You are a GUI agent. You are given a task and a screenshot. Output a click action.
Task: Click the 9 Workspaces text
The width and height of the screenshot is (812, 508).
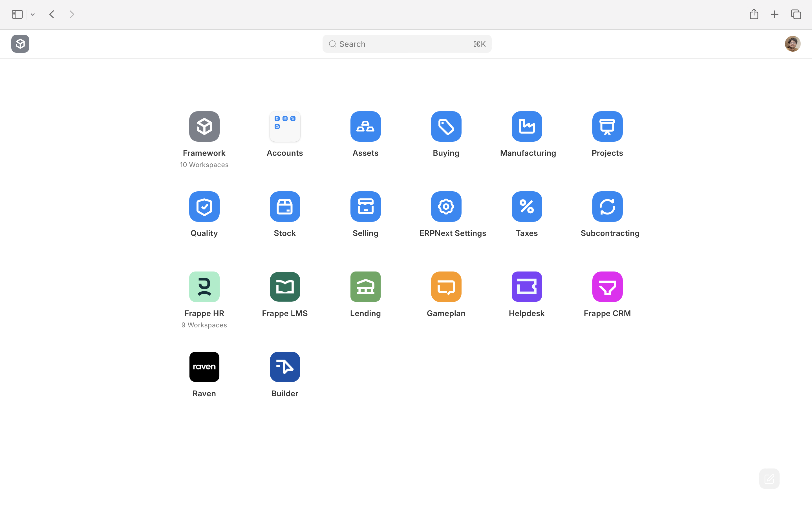click(204, 325)
